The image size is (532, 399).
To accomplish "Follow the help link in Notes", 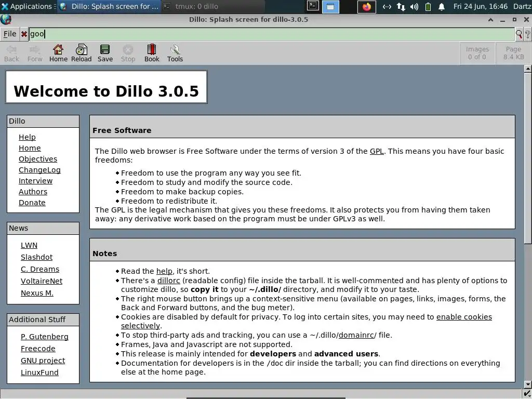I will point(164,271).
